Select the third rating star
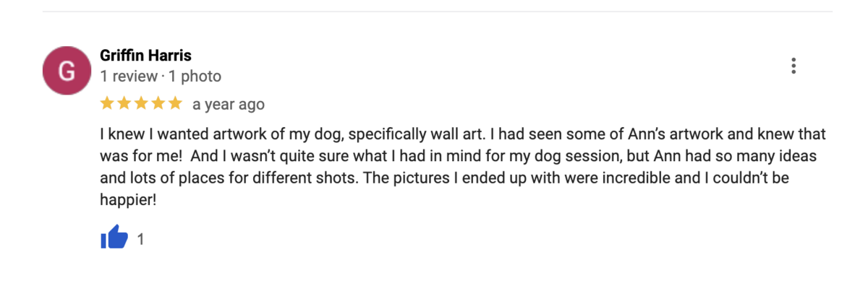The width and height of the screenshot is (868, 286). [x=141, y=104]
